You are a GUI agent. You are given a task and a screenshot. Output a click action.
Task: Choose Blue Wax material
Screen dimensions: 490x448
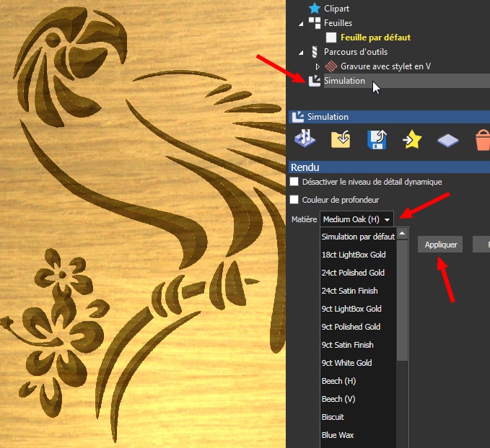point(358,435)
